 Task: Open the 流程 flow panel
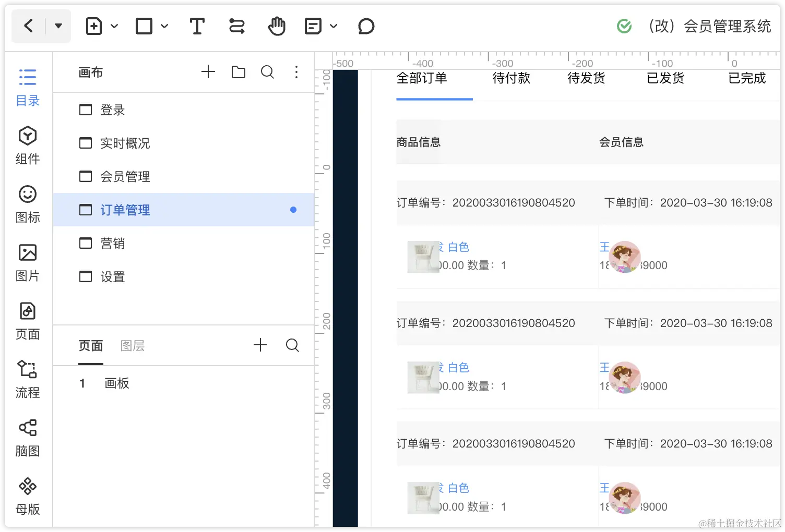coord(28,380)
